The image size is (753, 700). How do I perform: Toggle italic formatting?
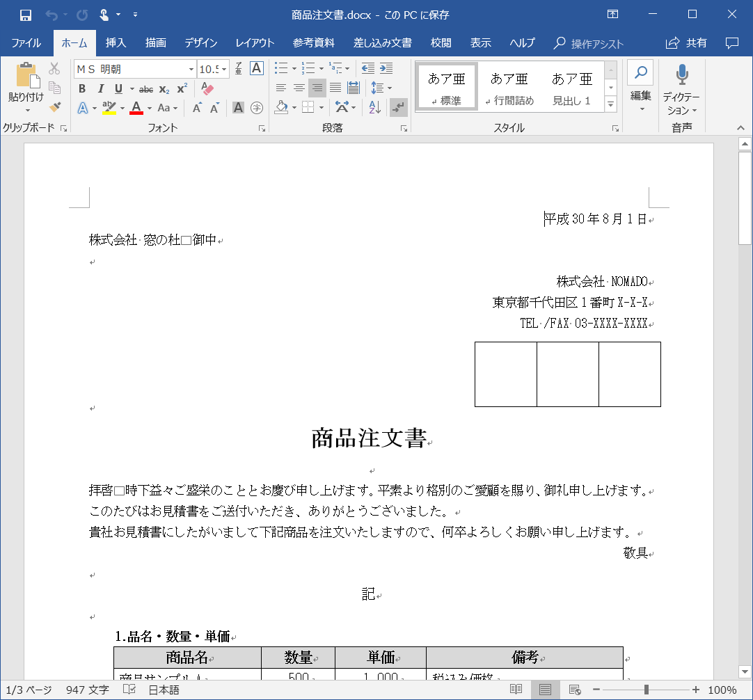99,88
